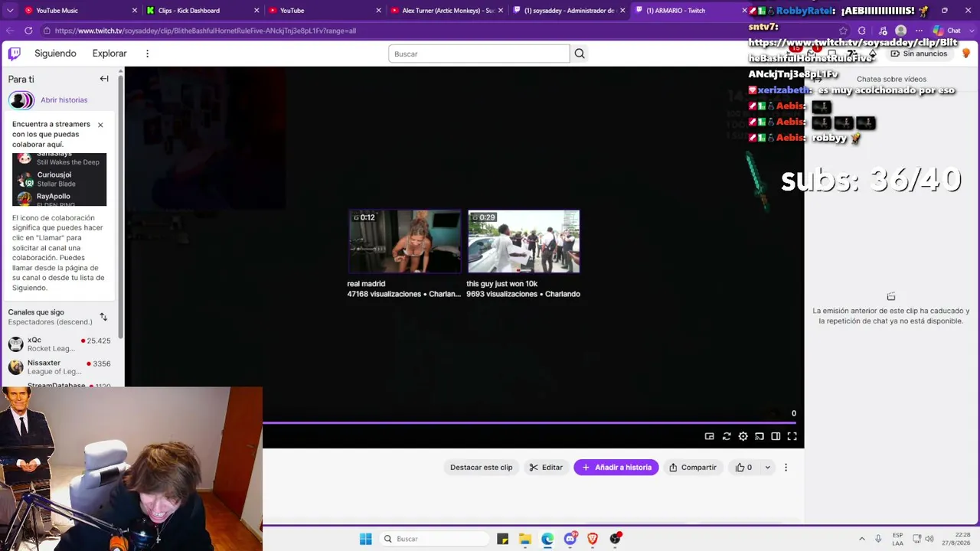Expand the dropdown beside the like count
Viewport: 980px width, 551px height.
(x=767, y=468)
